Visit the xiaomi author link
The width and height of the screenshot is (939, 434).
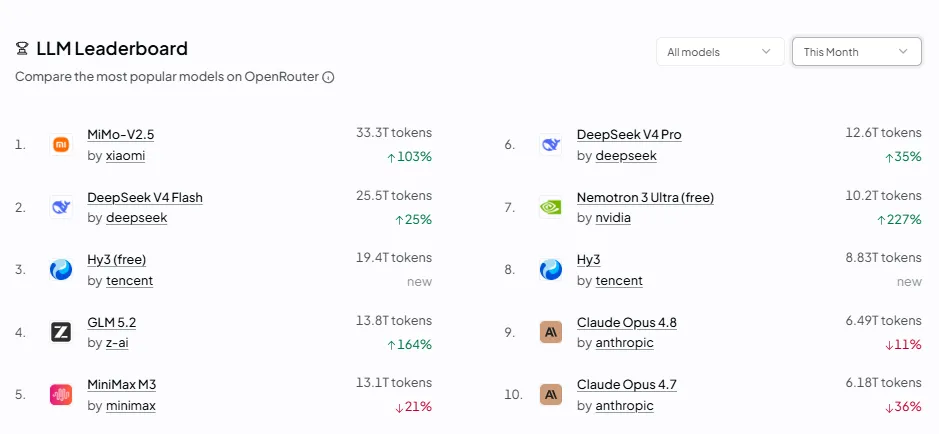(x=125, y=156)
